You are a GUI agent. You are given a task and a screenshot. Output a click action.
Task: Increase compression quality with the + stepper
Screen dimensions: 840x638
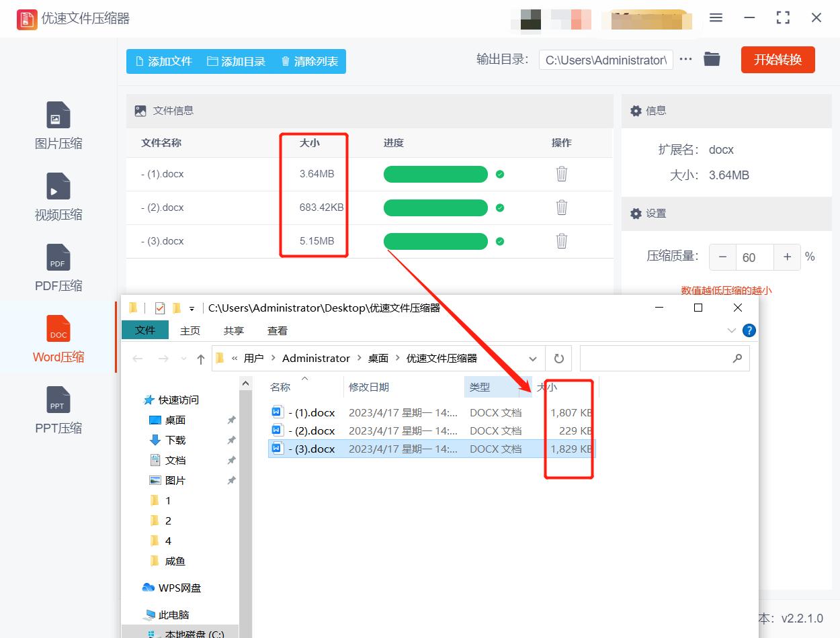click(x=787, y=257)
